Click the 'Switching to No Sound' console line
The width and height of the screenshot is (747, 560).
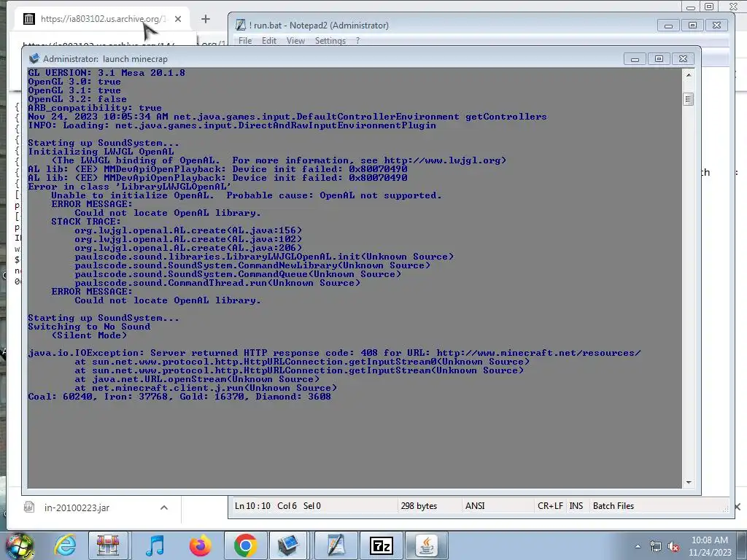(89, 327)
